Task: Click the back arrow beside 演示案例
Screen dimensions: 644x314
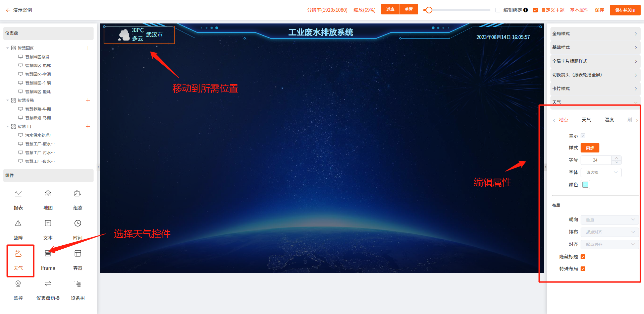Action: click(8, 10)
